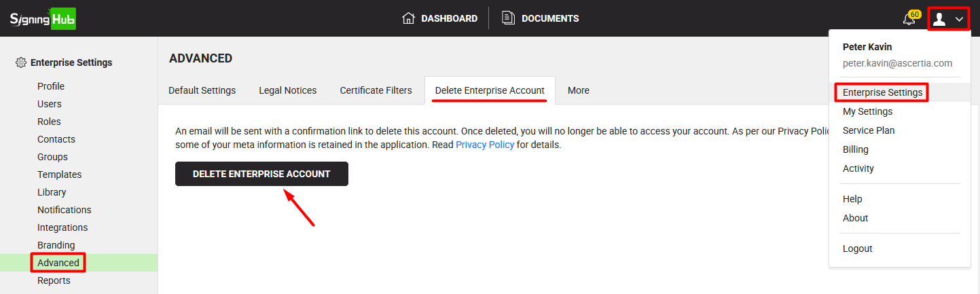Click the Dashboard home icon

pos(408,18)
